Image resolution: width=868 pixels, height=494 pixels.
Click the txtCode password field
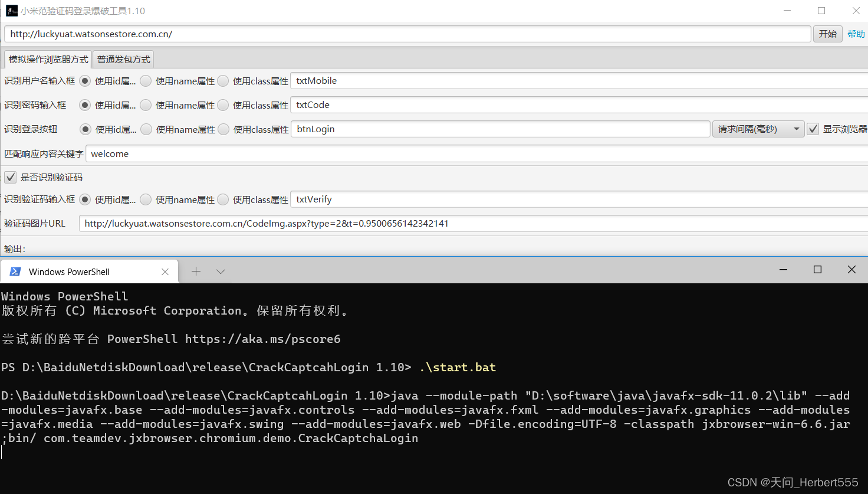click(x=580, y=105)
